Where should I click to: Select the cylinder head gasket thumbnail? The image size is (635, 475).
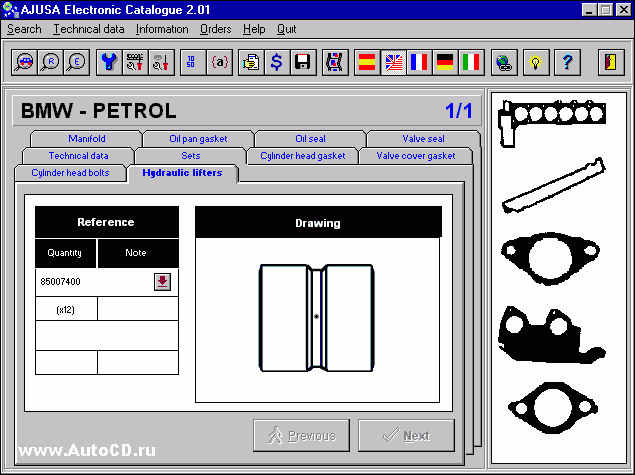[x=552, y=123]
